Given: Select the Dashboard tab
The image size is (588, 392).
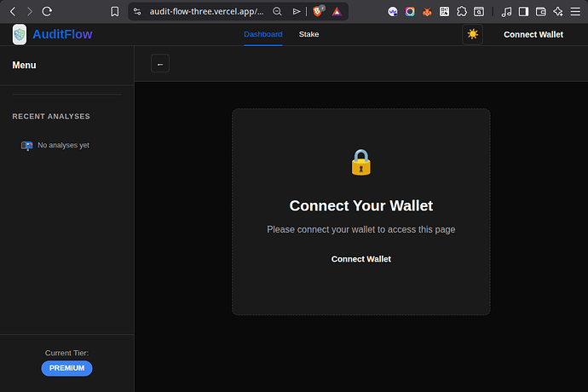Looking at the screenshot, I should tap(262, 35).
